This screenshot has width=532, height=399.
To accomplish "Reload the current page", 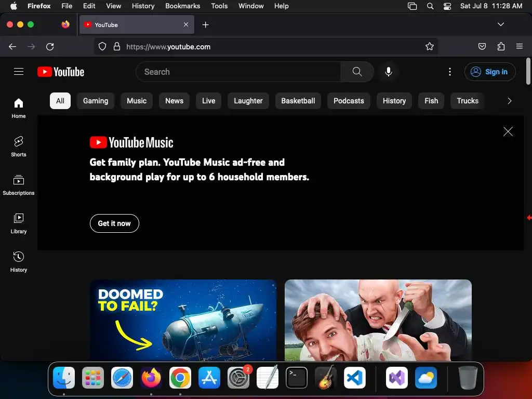I will [x=50, y=46].
